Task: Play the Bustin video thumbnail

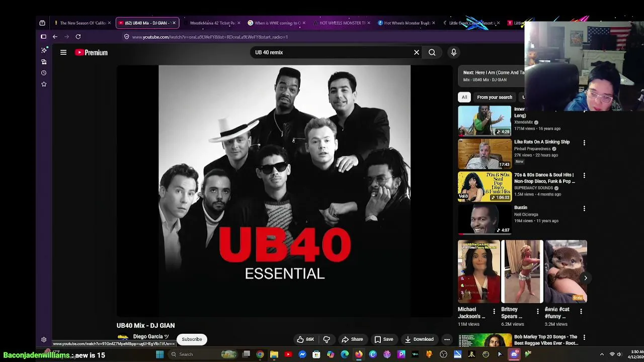Action: pos(485,219)
